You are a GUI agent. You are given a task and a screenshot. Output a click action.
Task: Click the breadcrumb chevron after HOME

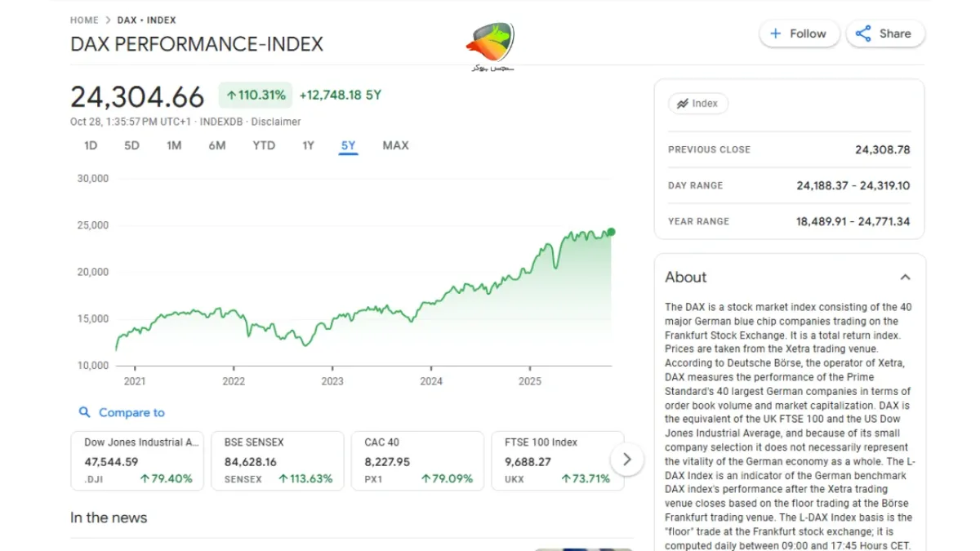pyautogui.click(x=108, y=20)
